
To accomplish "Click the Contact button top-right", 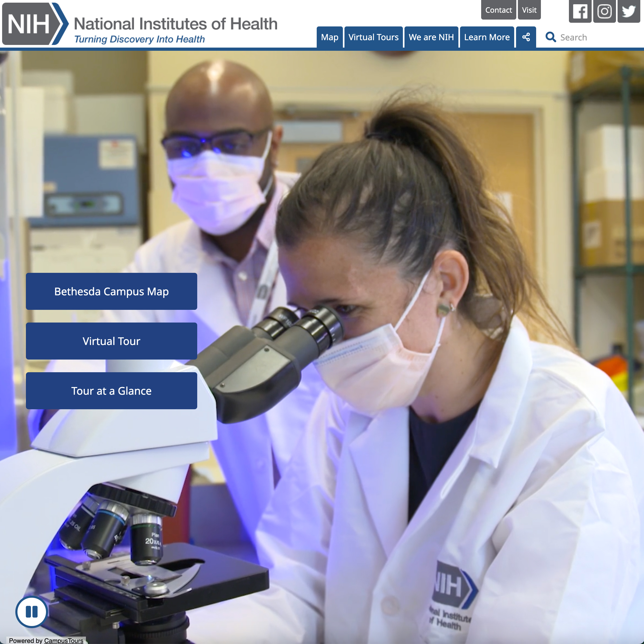I will 498,10.
